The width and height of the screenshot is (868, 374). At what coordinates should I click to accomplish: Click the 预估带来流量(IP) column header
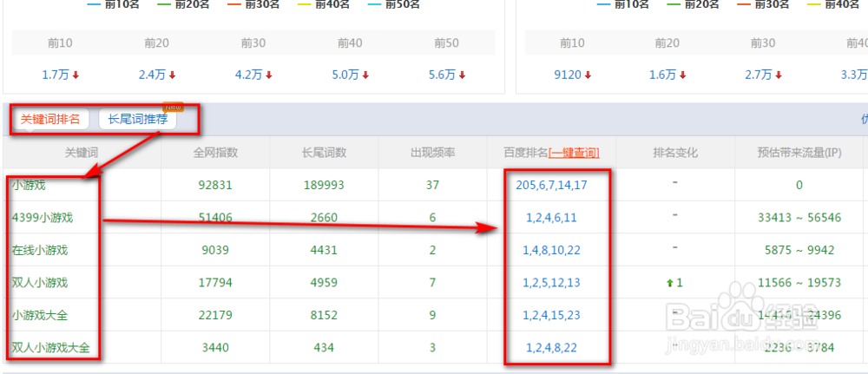[799, 154]
